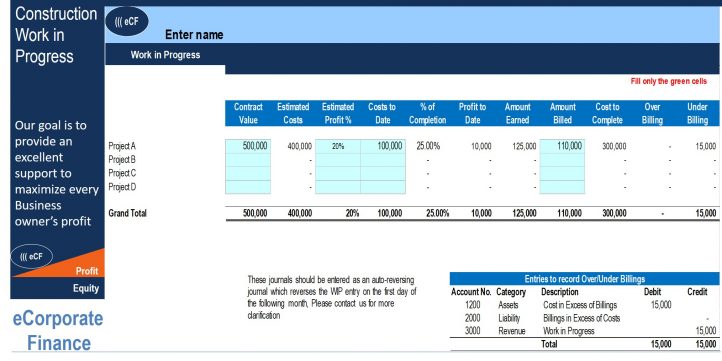Select Project A Costs to Date cell
The width and height of the screenshot is (722, 361).
click(x=383, y=146)
